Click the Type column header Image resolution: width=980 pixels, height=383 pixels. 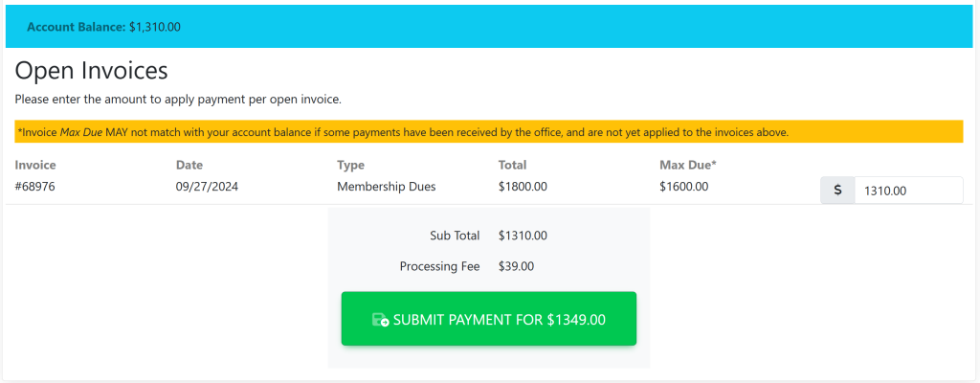(x=350, y=165)
